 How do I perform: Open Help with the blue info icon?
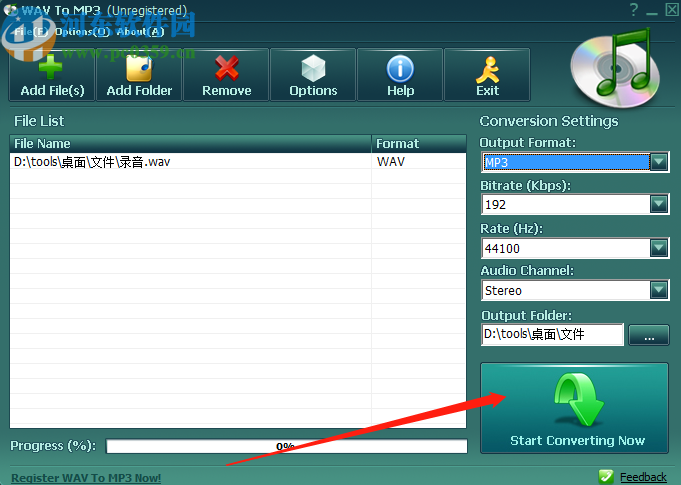coord(400,75)
